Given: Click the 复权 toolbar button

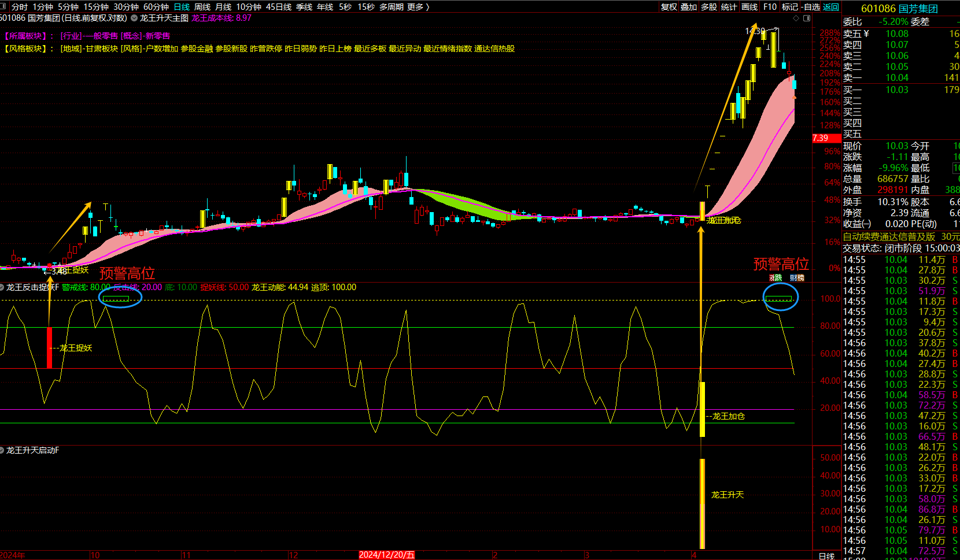Looking at the screenshot, I should [669, 7].
